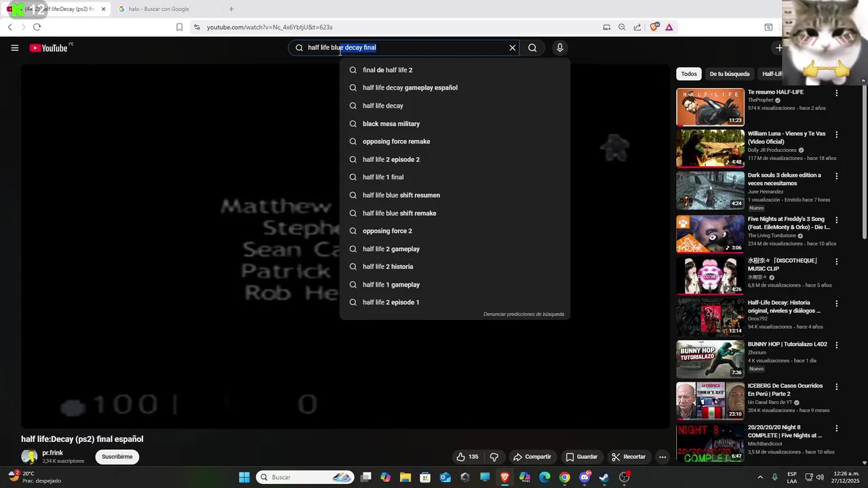Open Google Chrome from the taskbar
This screenshot has width=868, height=488.
click(564, 477)
